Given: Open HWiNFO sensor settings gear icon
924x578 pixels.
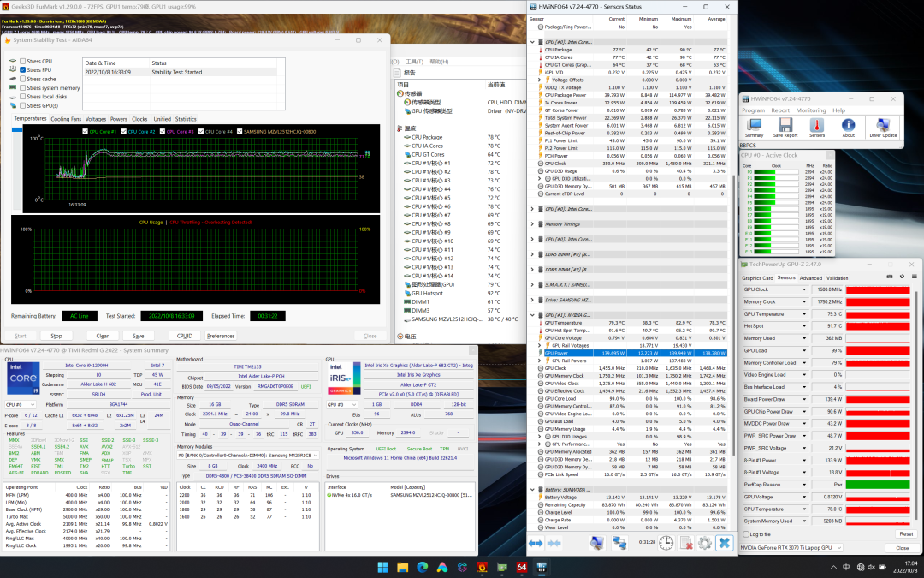Looking at the screenshot, I should (704, 543).
